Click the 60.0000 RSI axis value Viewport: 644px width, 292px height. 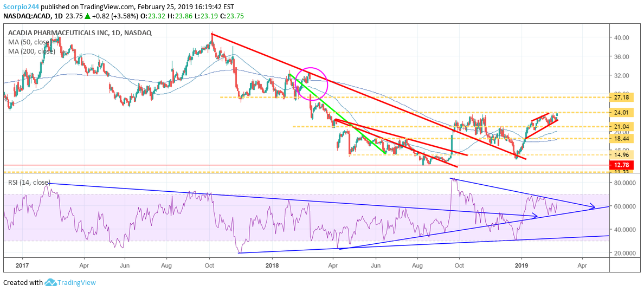(625, 206)
